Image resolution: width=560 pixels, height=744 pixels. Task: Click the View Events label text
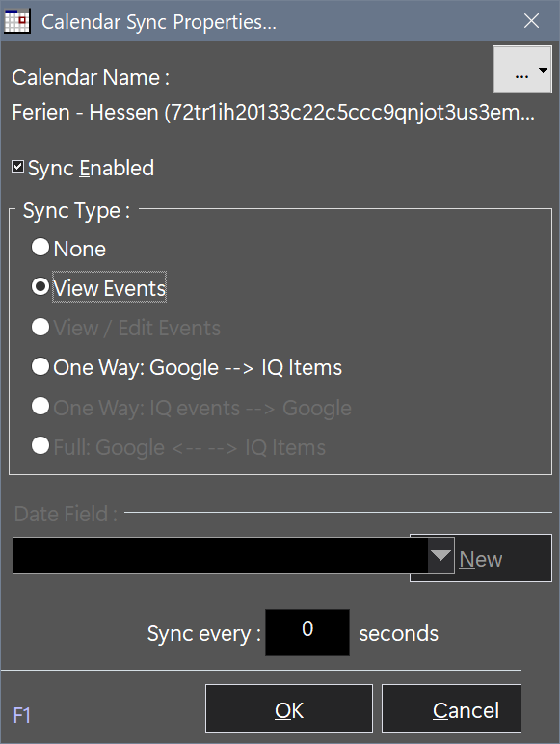110,288
